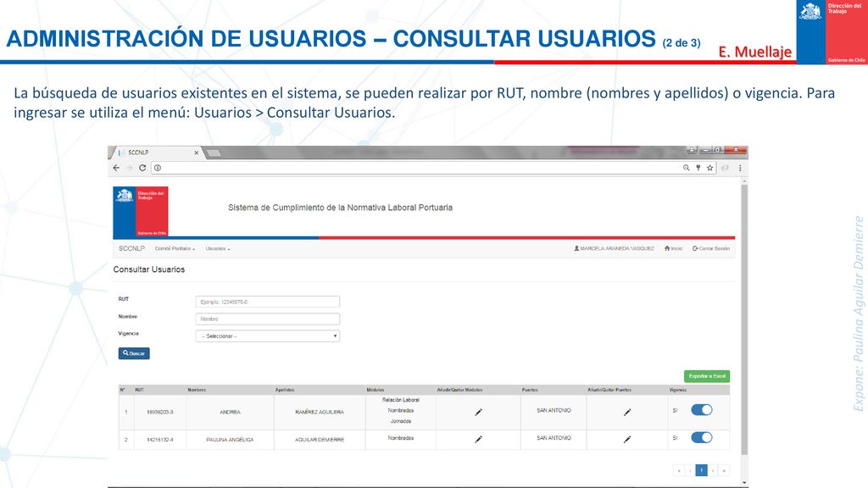
Task: Expand the Comité Paritario menu
Action: 175,248
